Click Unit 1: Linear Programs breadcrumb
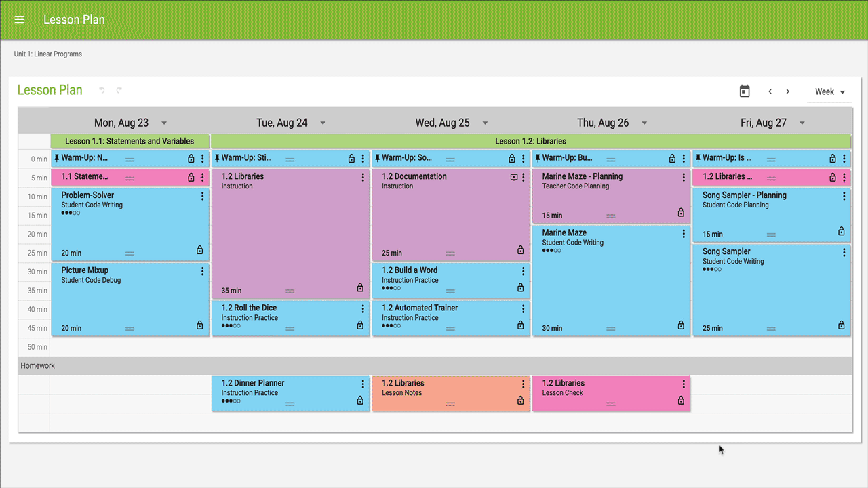 pyautogui.click(x=48, y=54)
